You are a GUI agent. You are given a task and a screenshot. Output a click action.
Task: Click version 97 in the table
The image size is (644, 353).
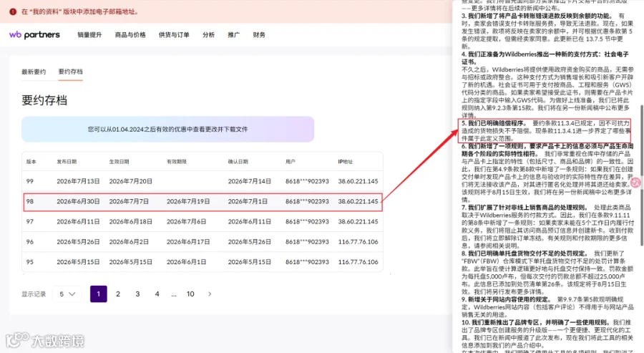pos(30,221)
